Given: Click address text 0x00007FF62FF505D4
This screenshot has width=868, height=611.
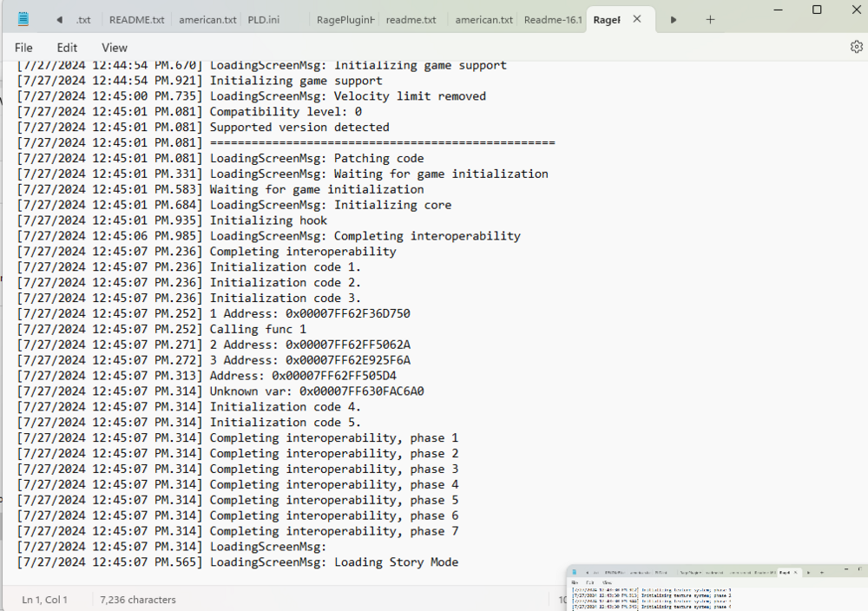Looking at the screenshot, I should coord(334,375).
